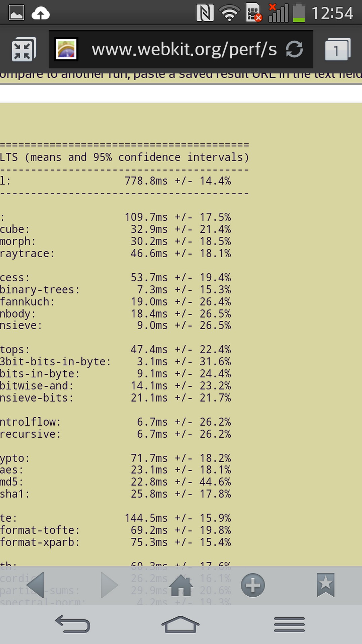Go forward with the right arrow
The image size is (362, 644).
[x=109, y=585]
